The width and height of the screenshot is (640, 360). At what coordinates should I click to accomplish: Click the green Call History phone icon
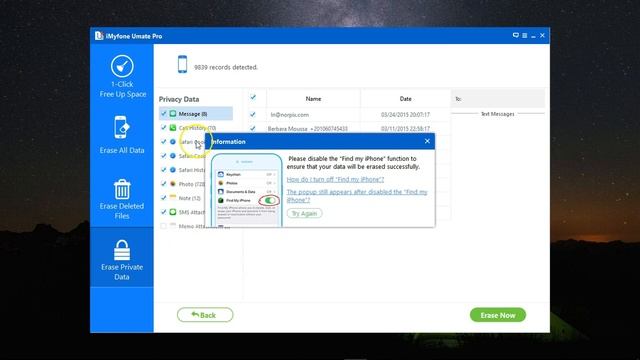(173, 128)
